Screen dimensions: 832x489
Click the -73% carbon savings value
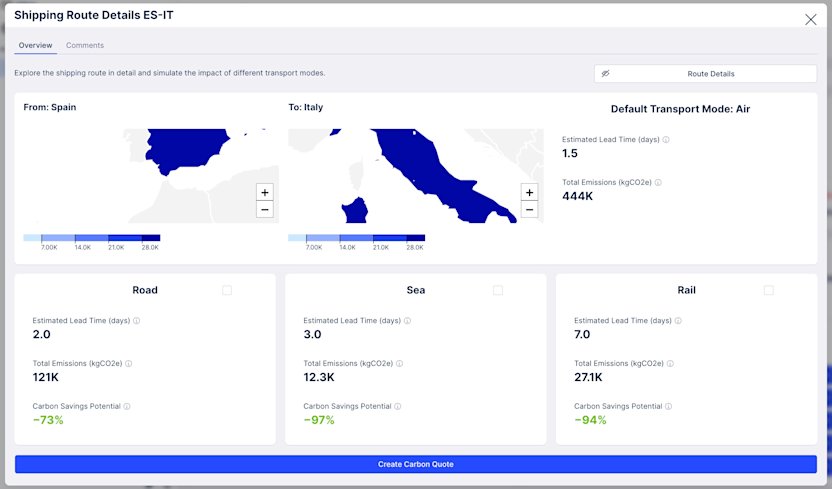point(48,420)
